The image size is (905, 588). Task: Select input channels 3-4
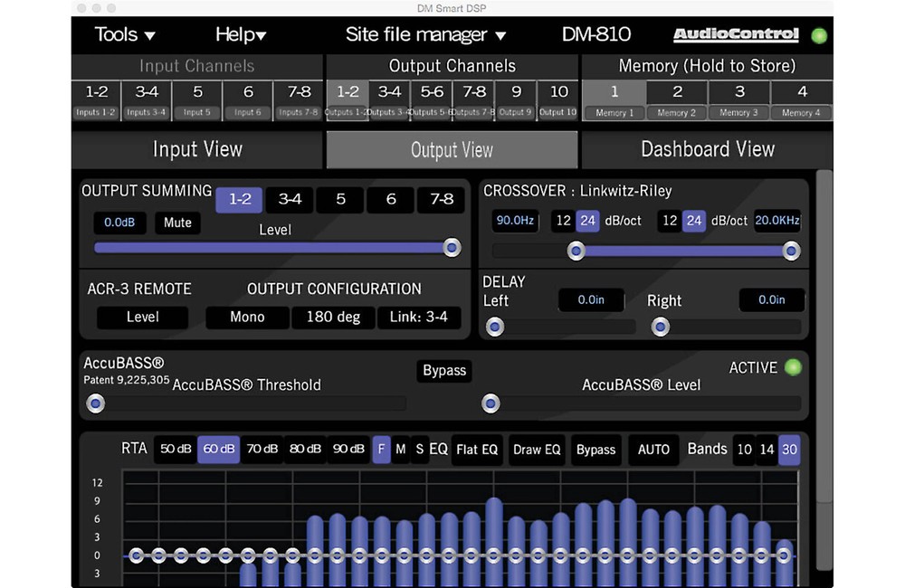(x=147, y=100)
